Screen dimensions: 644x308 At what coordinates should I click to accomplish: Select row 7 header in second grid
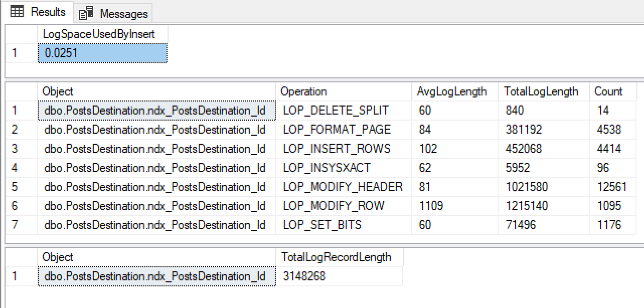[x=15, y=225]
